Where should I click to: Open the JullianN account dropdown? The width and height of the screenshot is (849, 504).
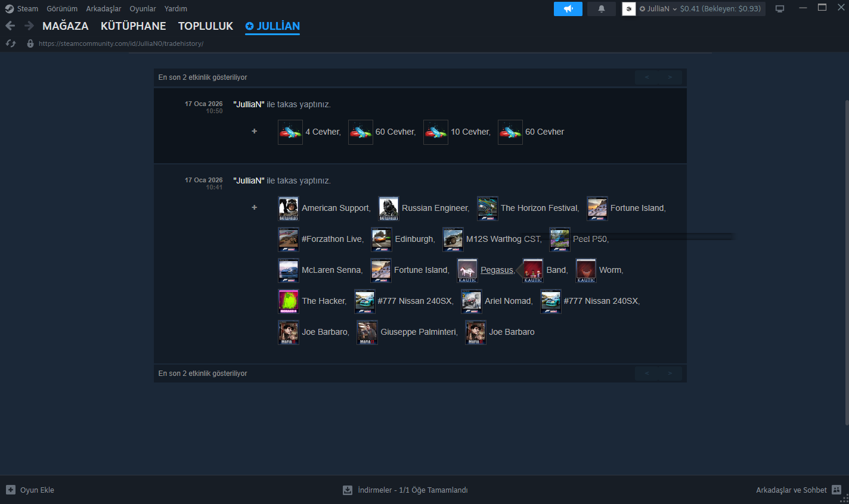658,9
